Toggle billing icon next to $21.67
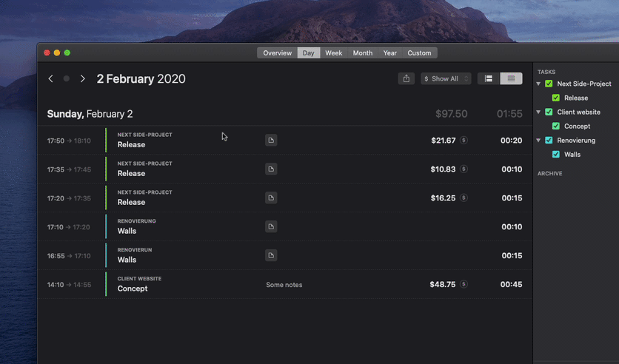619x364 pixels. click(x=464, y=140)
